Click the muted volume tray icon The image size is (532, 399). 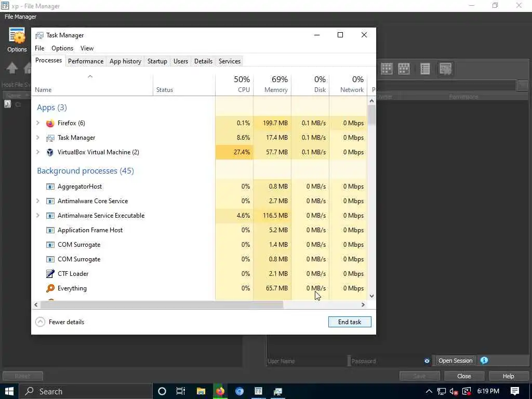(x=454, y=392)
